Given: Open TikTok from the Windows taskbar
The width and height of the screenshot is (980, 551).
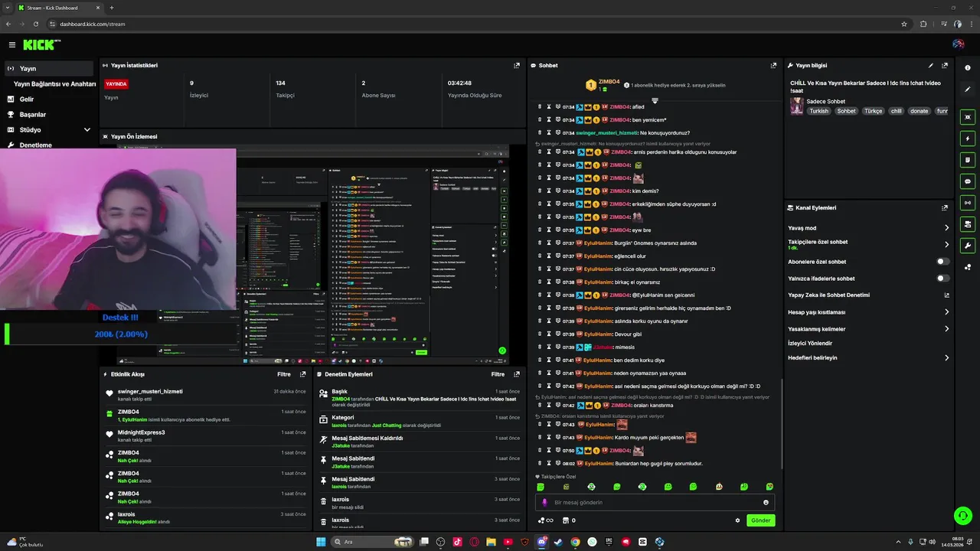Looking at the screenshot, I should click(x=457, y=542).
